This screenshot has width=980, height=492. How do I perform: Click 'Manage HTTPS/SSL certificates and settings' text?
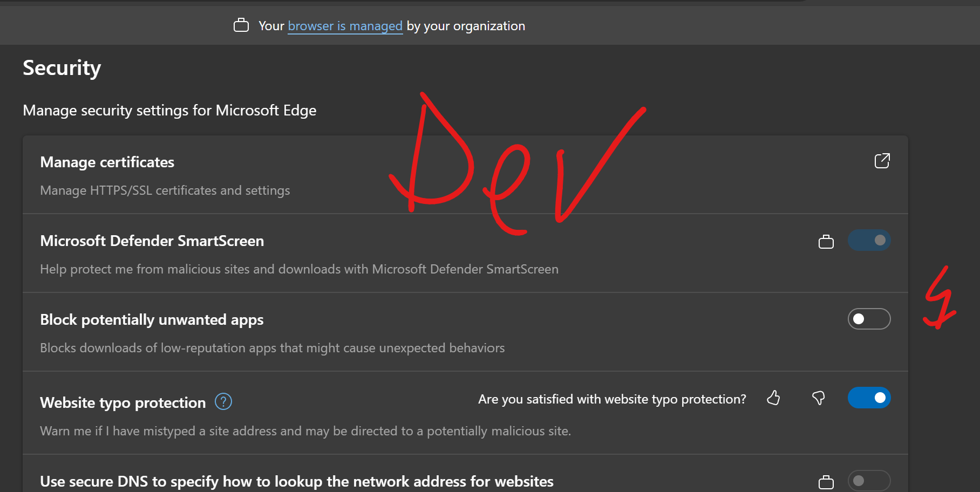pyautogui.click(x=165, y=190)
